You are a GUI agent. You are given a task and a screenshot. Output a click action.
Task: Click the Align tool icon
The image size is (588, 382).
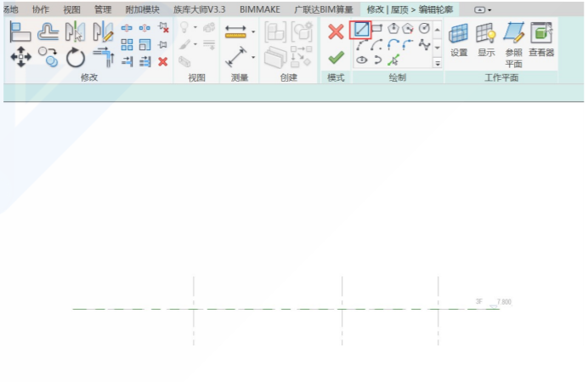click(20, 32)
